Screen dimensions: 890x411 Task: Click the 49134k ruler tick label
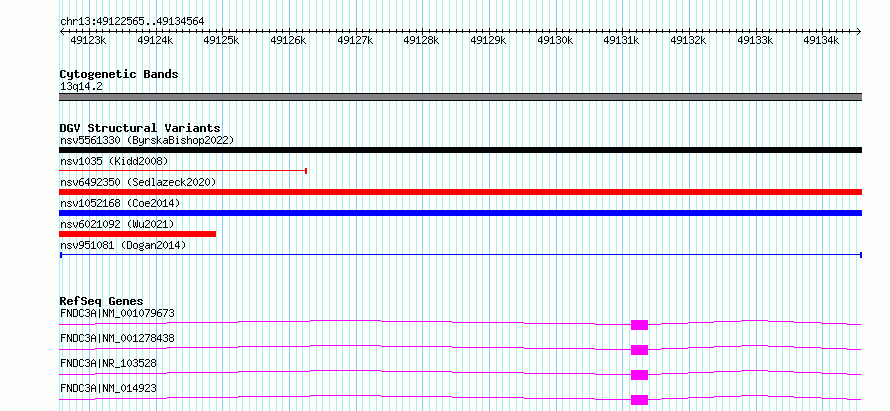[822, 40]
